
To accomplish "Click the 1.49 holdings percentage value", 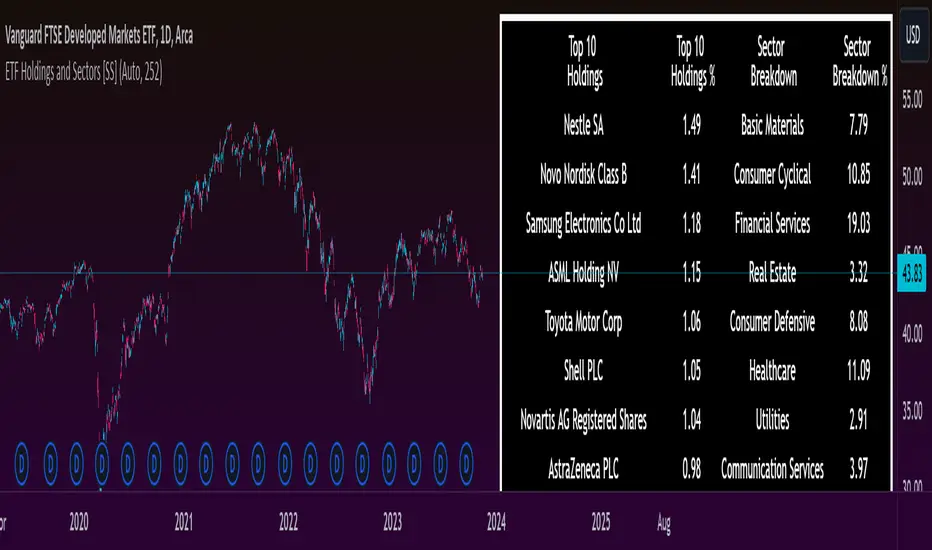I will click(691, 125).
